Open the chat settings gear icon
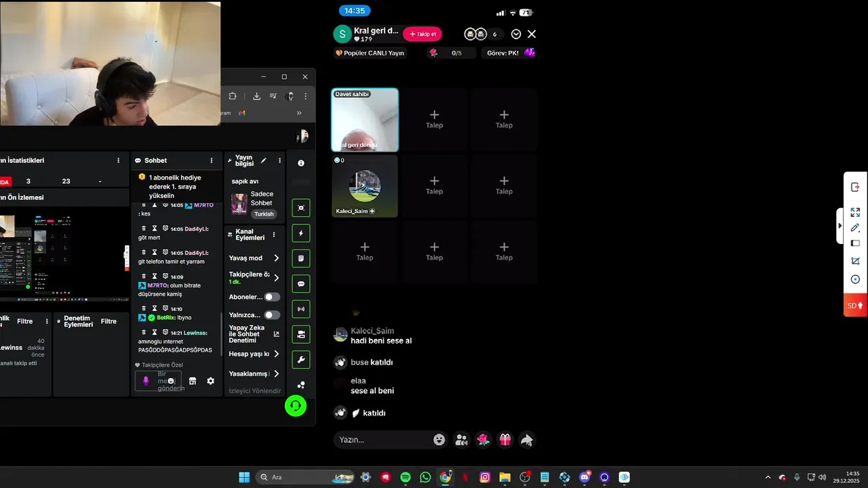 (211, 381)
